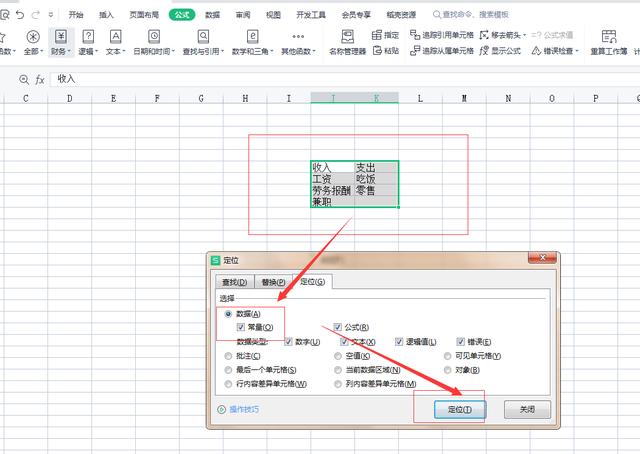
Task: Switch to the 页面布局 ribbon tab
Action: pyautogui.click(x=144, y=15)
